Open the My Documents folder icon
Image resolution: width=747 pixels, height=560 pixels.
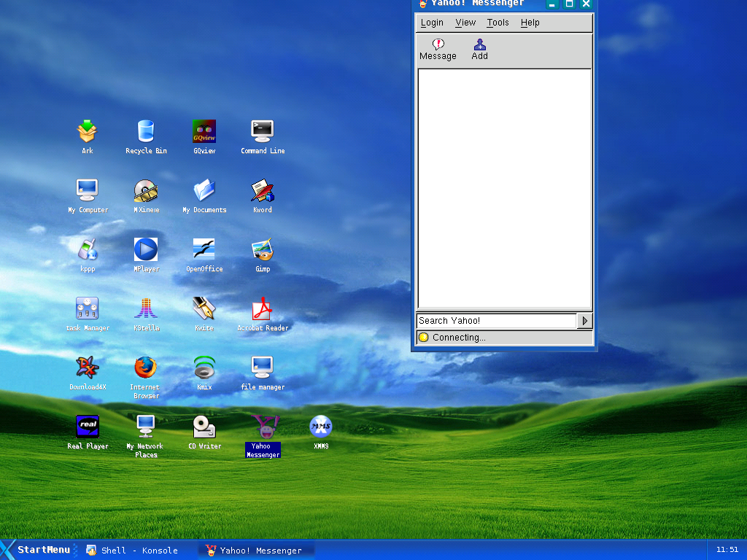point(204,190)
